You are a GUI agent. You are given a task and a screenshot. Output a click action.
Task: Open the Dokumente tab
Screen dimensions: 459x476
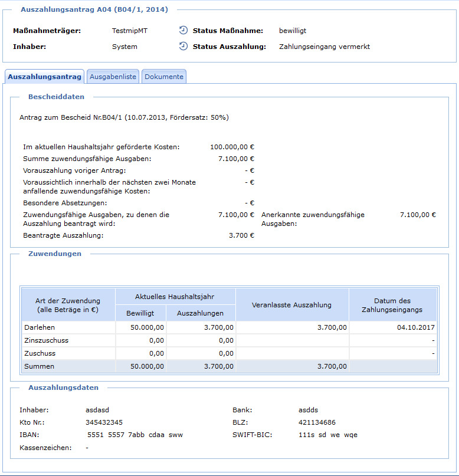pyautogui.click(x=164, y=77)
